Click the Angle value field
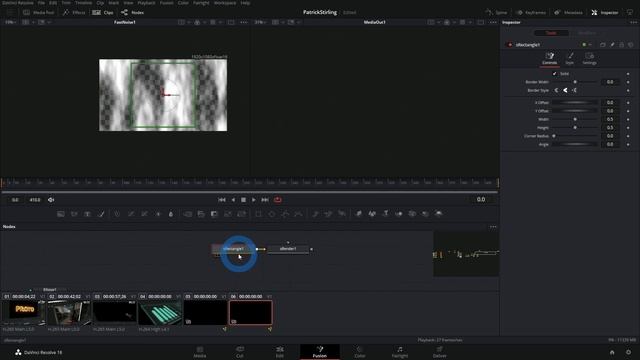640x360 pixels. pyautogui.click(x=610, y=144)
